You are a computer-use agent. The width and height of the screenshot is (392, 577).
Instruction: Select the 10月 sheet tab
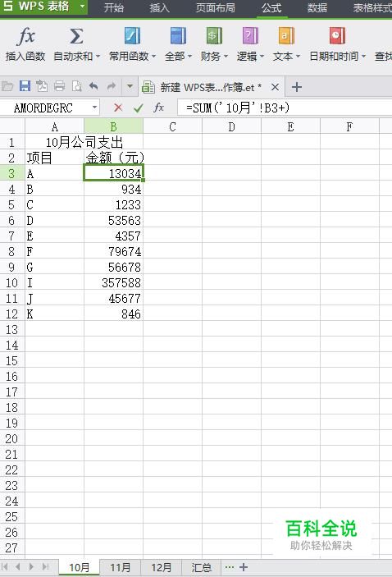click(79, 567)
